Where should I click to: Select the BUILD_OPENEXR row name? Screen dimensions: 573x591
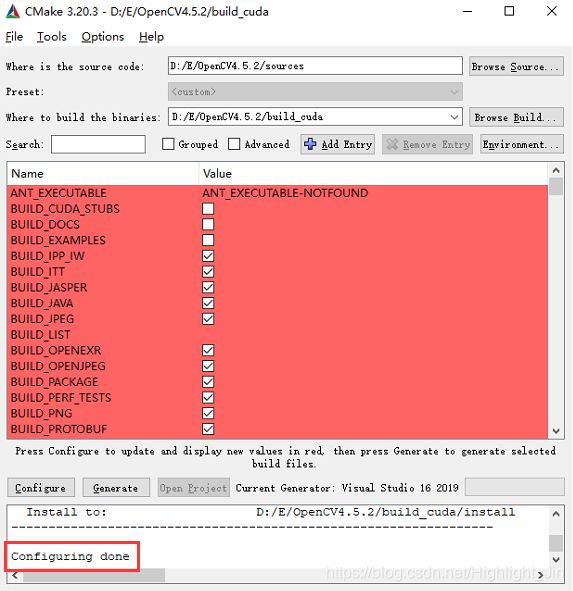pyautogui.click(x=56, y=350)
